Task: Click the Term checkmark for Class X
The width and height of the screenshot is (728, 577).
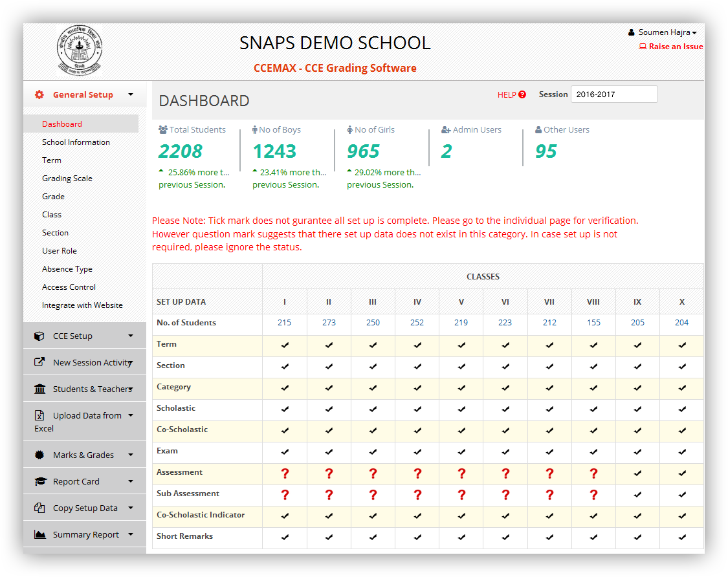Action: click(681, 345)
